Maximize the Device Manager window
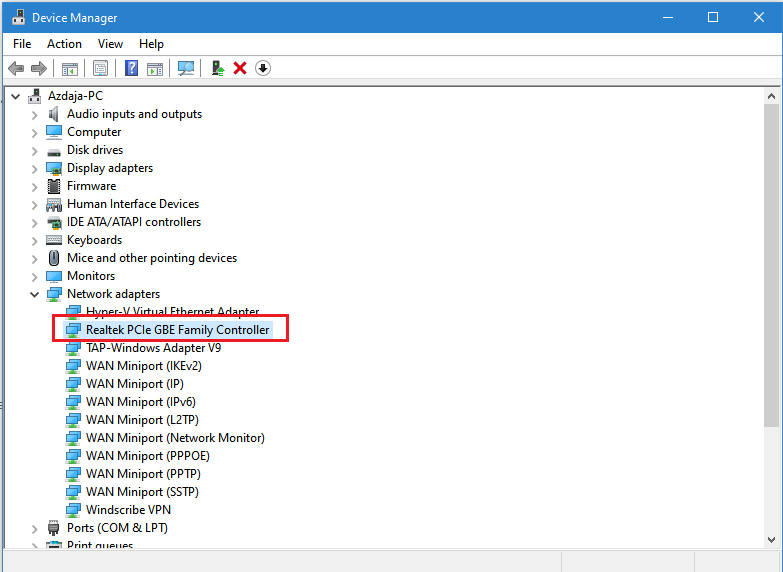 (713, 17)
